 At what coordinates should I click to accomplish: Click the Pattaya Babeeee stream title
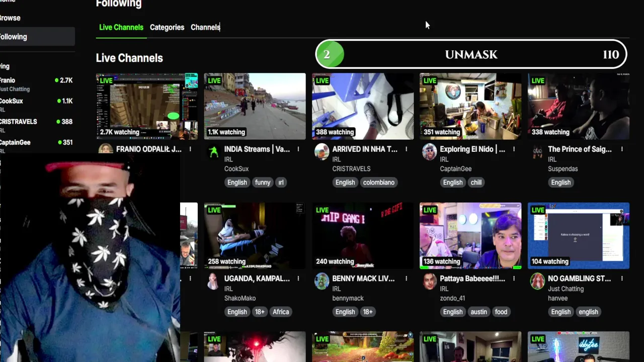coord(472,279)
